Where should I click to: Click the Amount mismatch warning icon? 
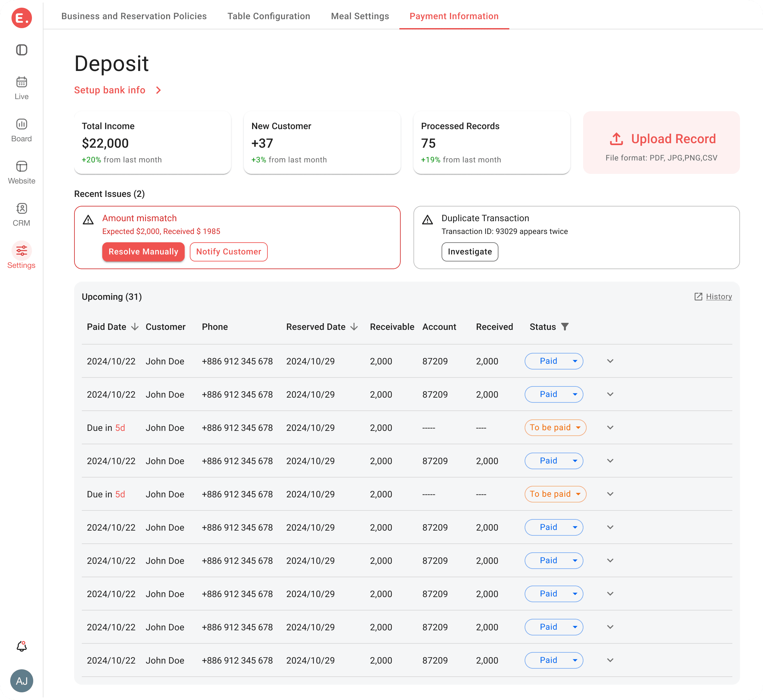tap(88, 220)
